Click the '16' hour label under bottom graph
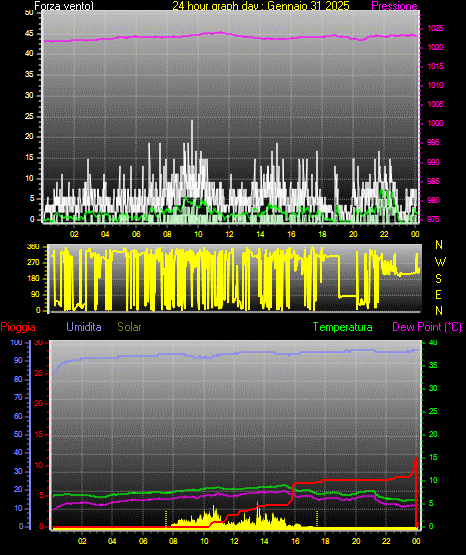This screenshot has height=555, width=466. click(x=295, y=541)
